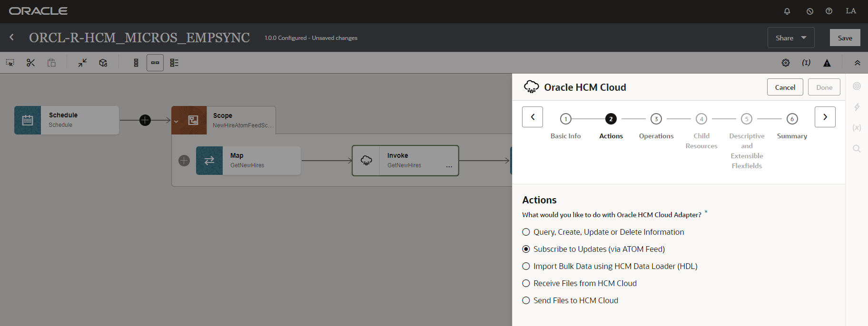This screenshot has width=868, height=326.
Task: Open the notifications bell icon
Action: point(787,11)
